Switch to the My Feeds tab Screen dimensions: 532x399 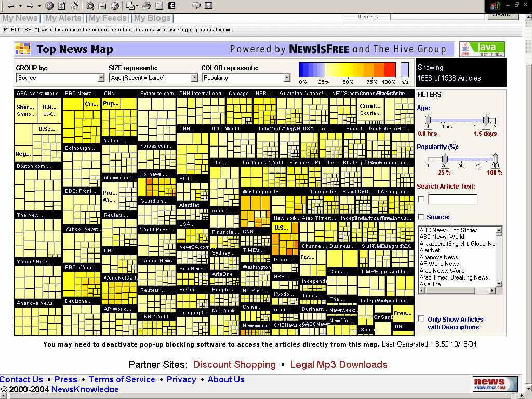108,18
